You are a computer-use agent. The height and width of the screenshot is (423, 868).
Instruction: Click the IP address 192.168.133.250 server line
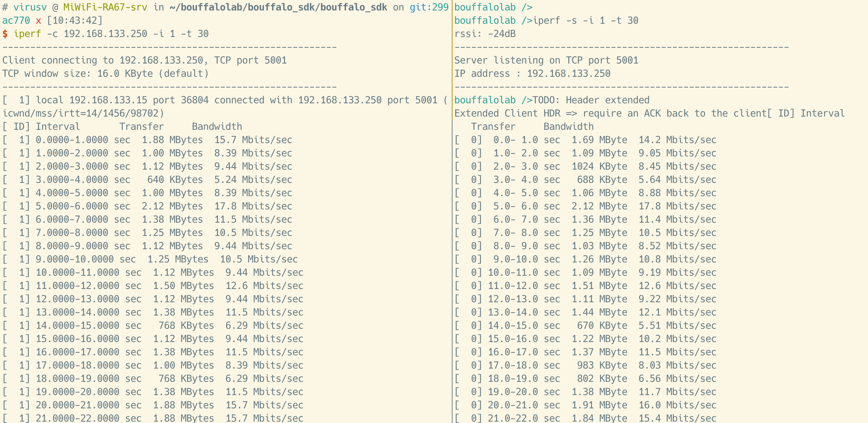[x=532, y=74]
